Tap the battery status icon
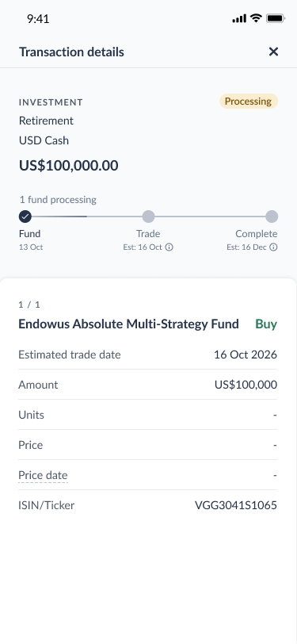The width and height of the screenshot is (297, 644). 276,18
